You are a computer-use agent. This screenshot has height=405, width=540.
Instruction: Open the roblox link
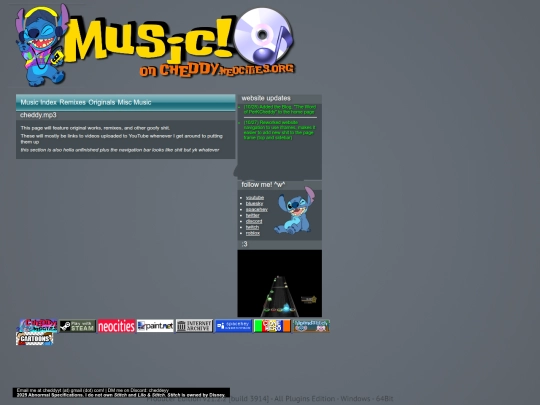pos(253,233)
